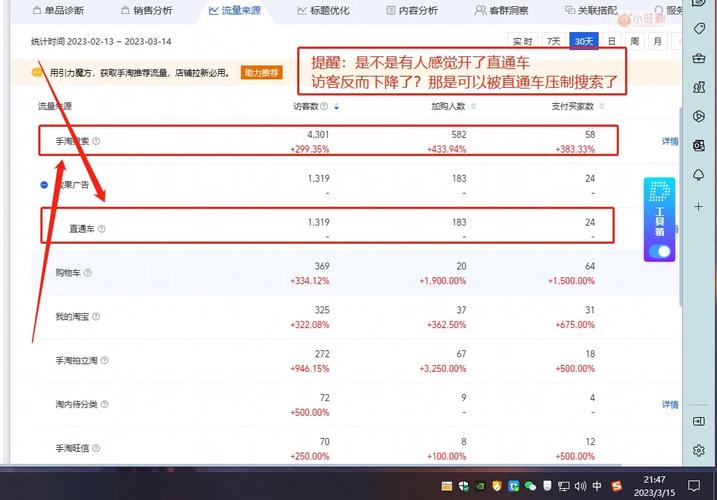Image resolution: width=717 pixels, height=500 pixels.
Task: Click the 我的淘宝 row label
Action: point(72,317)
